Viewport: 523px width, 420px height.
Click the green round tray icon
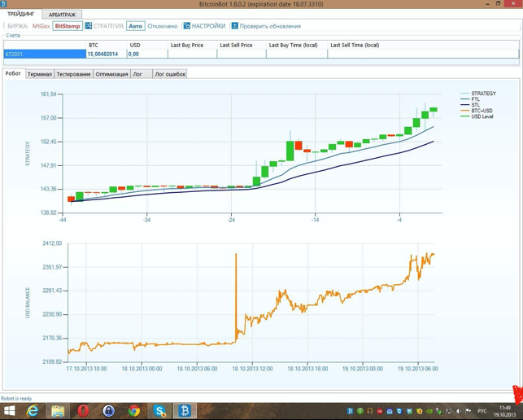pos(360,411)
